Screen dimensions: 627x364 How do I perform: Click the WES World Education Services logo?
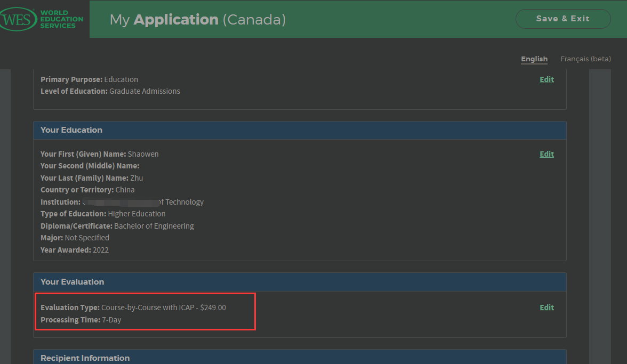pos(43,19)
